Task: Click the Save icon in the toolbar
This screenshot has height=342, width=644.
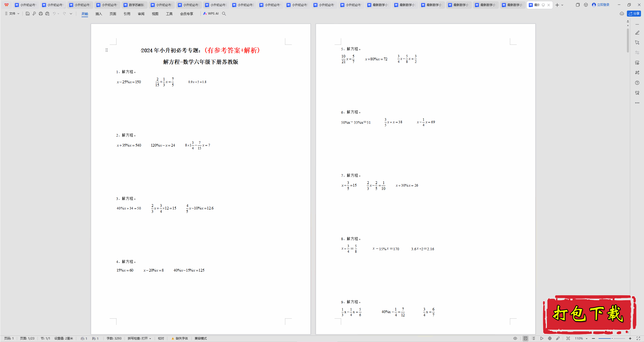Action: click(x=28, y=14)
